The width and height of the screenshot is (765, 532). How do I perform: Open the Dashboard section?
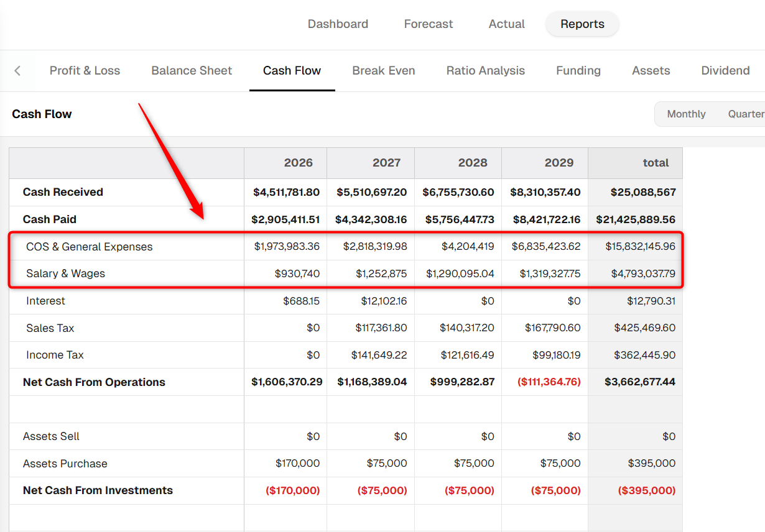click(338, 24)
